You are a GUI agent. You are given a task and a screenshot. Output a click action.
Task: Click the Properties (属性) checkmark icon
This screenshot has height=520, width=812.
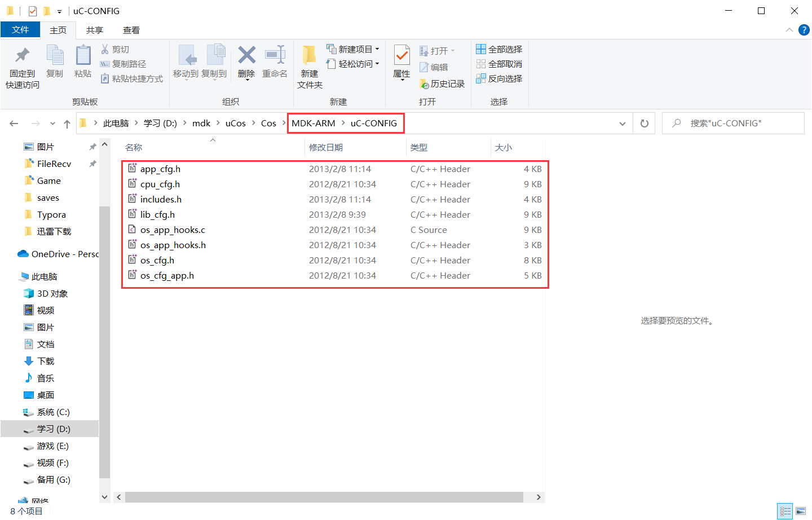[x=401, y=55]
